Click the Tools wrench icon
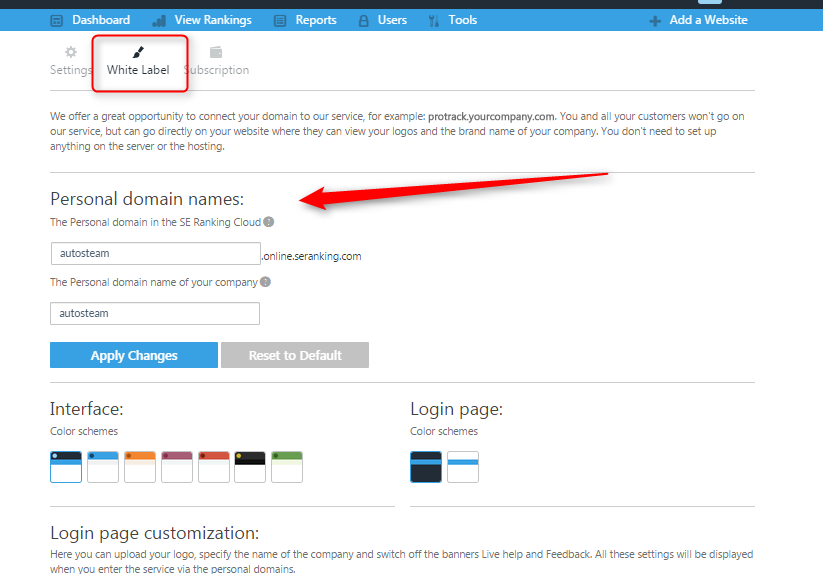The width and height of the screenshot is (823, 574). pyautogui.click(x=434, y=20)
